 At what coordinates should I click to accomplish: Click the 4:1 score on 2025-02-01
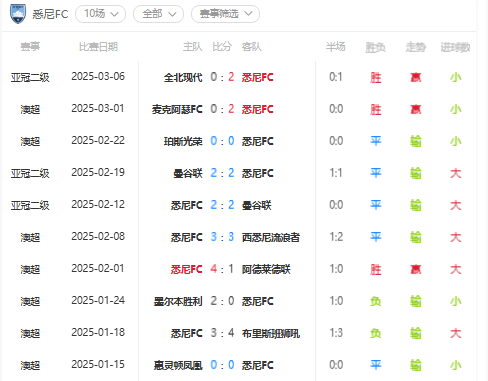point(222,269)
